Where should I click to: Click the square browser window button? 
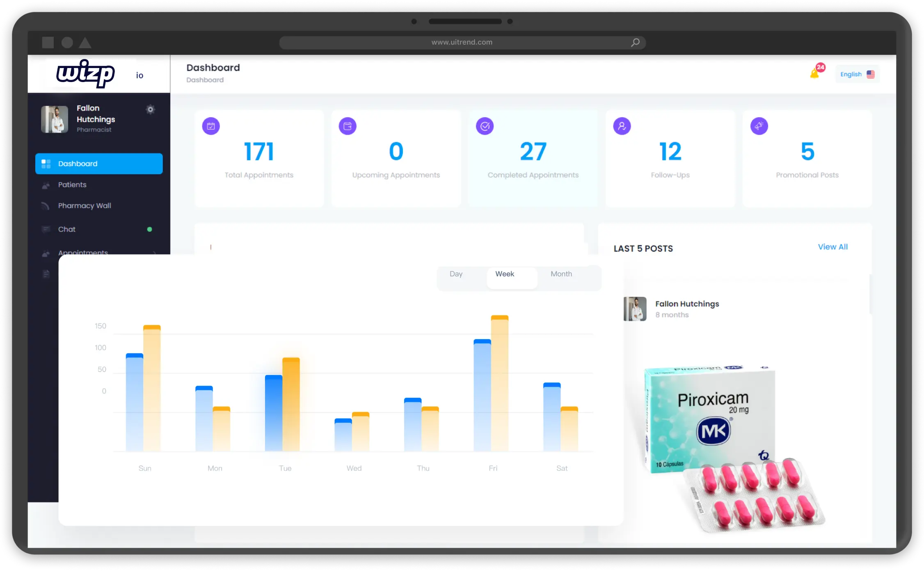point(48,42)
